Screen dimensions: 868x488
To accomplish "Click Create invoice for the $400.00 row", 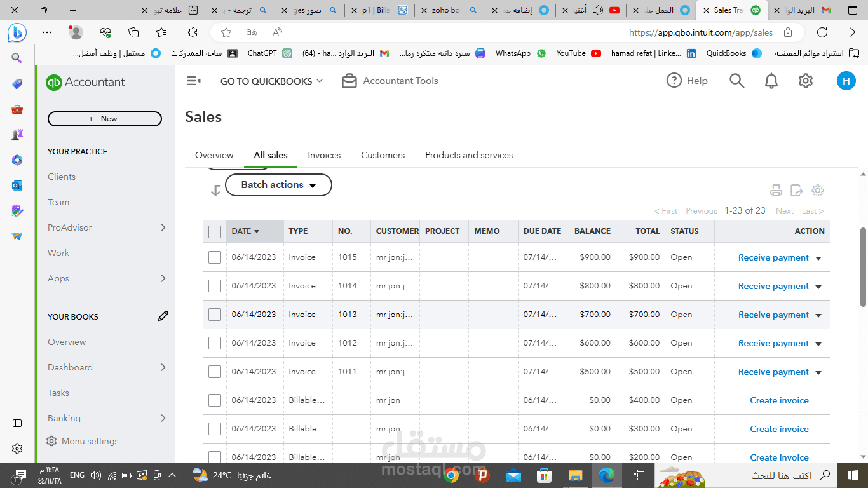I will 779,400.
